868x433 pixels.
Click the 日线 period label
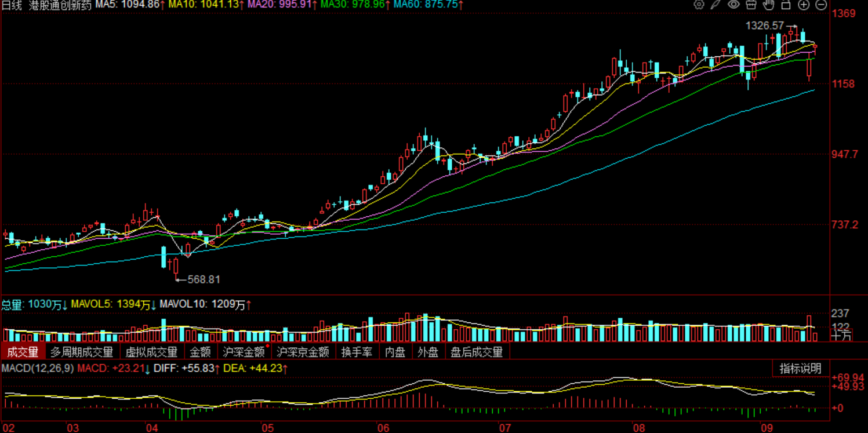tap(12, 5)
